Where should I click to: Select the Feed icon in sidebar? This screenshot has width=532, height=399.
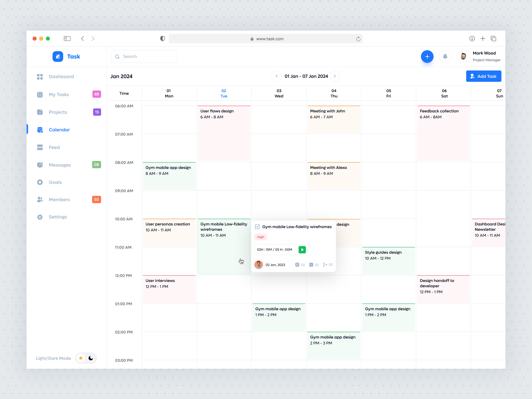point(40,147)
